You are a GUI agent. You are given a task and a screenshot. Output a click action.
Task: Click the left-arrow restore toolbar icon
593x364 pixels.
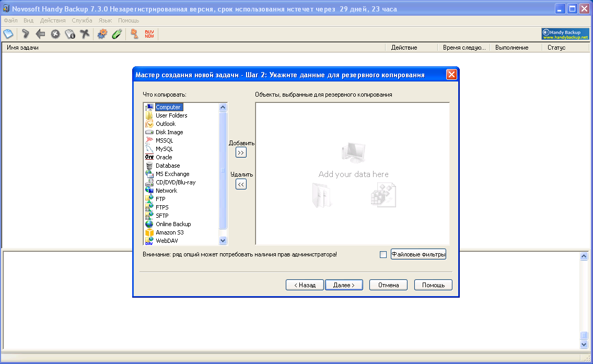pos(40,34)
